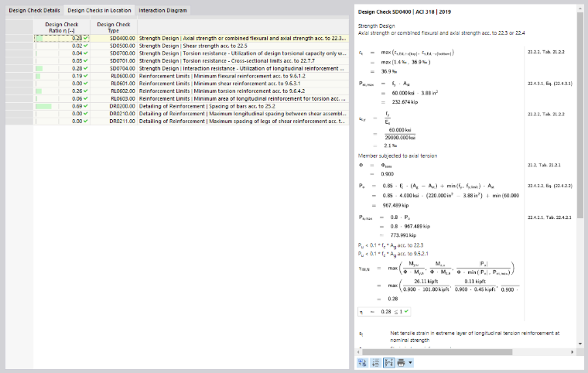Image resolution: width=588 pixels, height=373 pixels.
Task: Select row SD0704.00 interaction resistance check
Action: click(191, 69)
